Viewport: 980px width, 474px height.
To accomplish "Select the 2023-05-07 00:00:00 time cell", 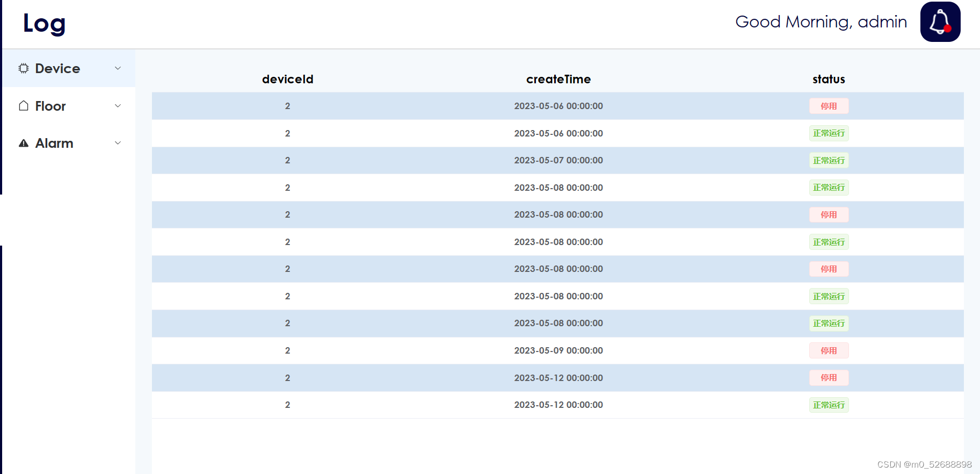I will pyautogui.click(x=558, y=160).
